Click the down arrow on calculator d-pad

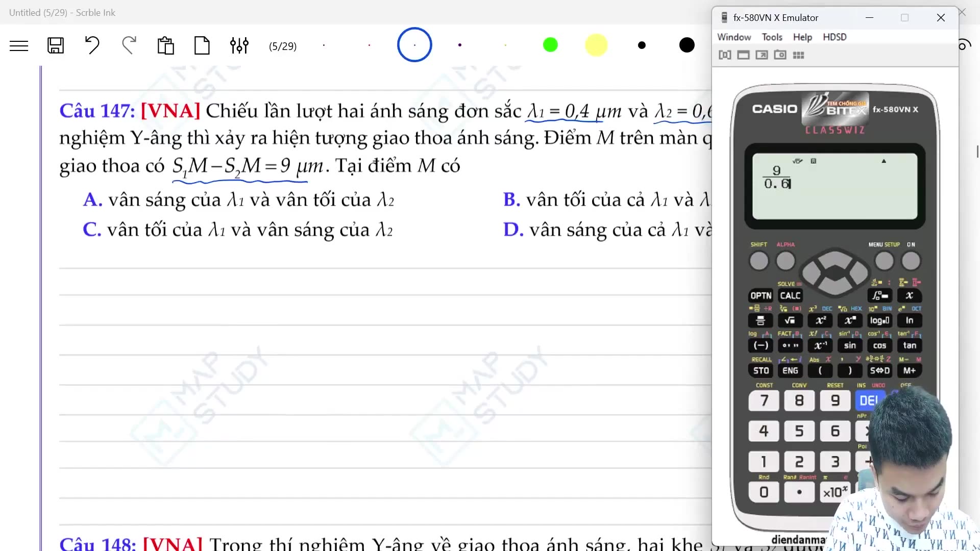click(835, 288)
